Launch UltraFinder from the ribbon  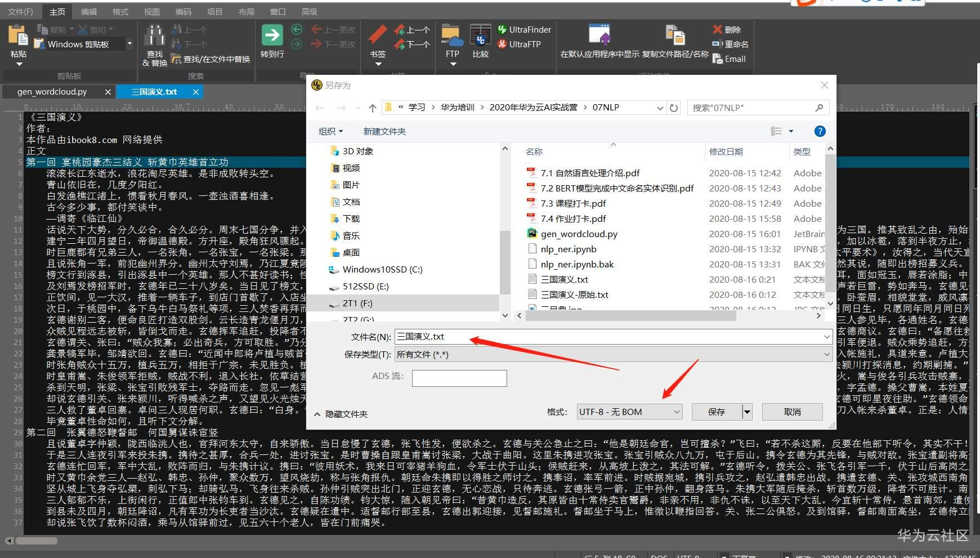pyautogui.click(x=524, y=29)
